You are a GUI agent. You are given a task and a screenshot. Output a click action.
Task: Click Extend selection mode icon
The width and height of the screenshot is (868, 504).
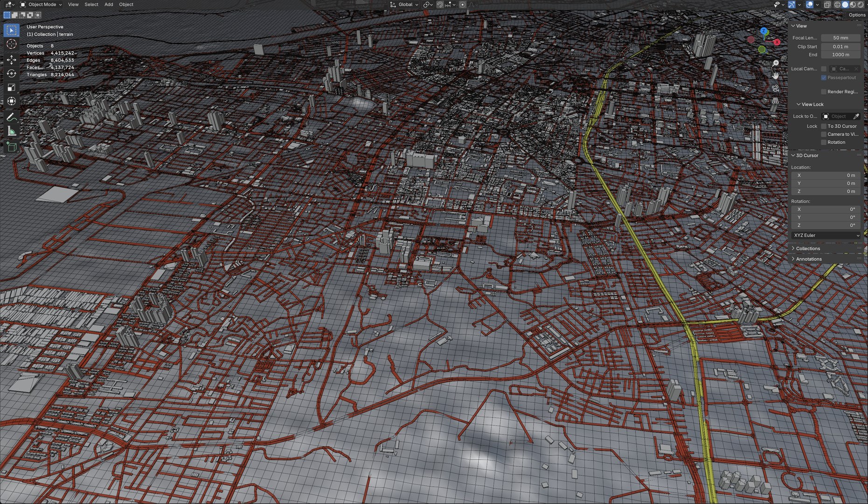tap(14, 15)
